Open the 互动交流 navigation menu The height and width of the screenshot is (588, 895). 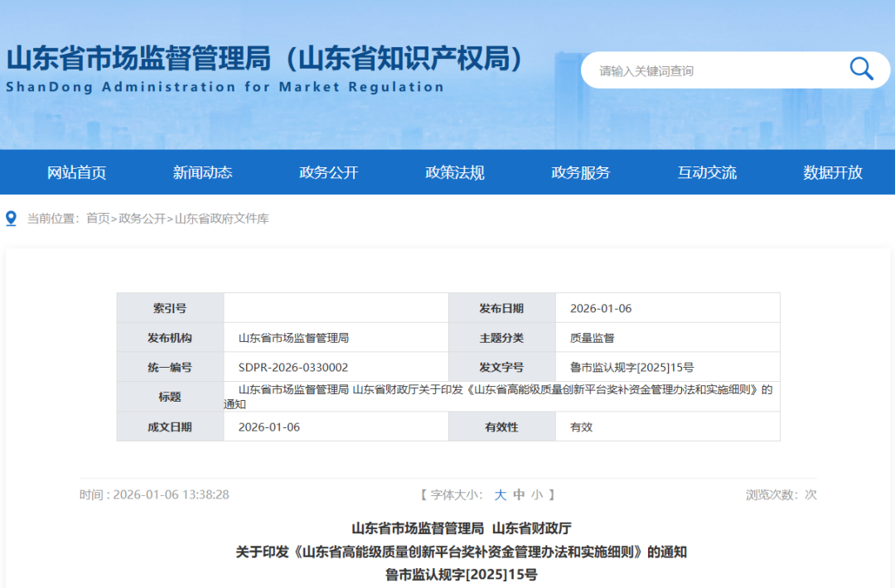(x=705, y=172)
